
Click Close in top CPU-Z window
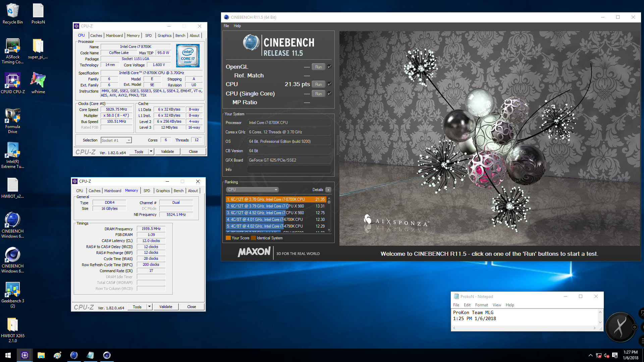[193, 152]
